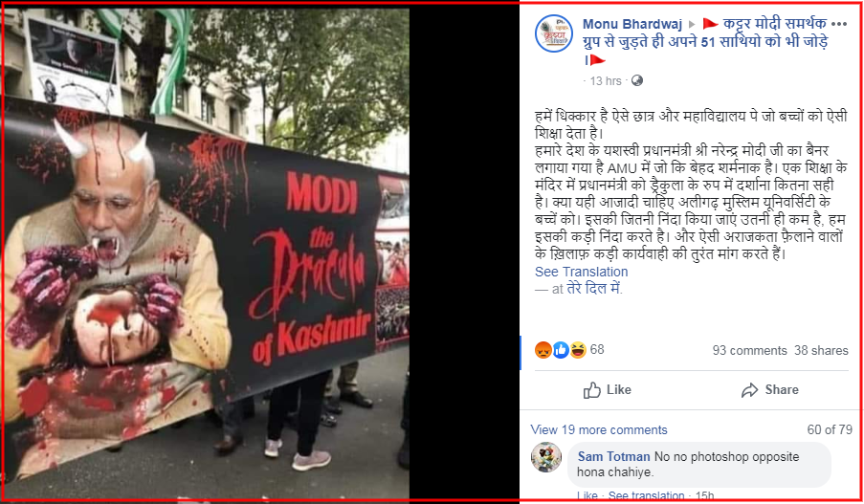
Task: Open Sam Totman's commenter avatar
Action: click(x=546, y=457)
